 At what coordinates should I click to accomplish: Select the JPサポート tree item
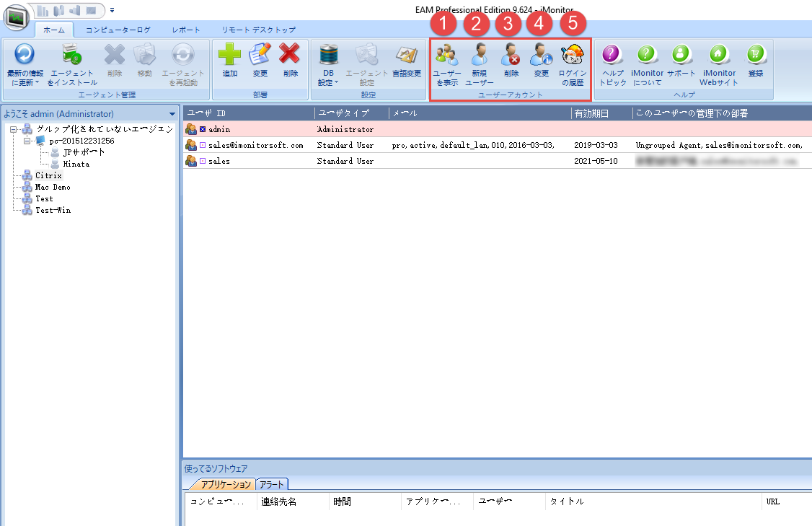pos(84,152)
